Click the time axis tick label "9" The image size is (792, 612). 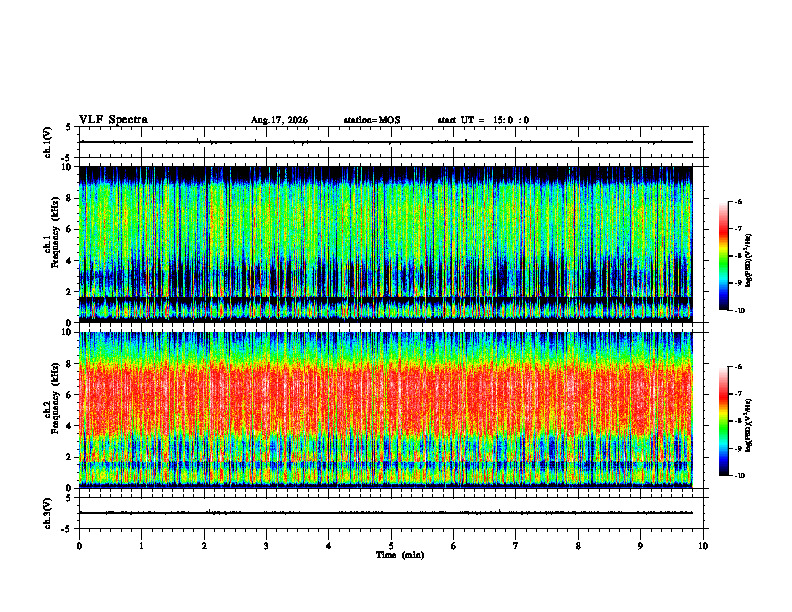[x=640, y=546]
